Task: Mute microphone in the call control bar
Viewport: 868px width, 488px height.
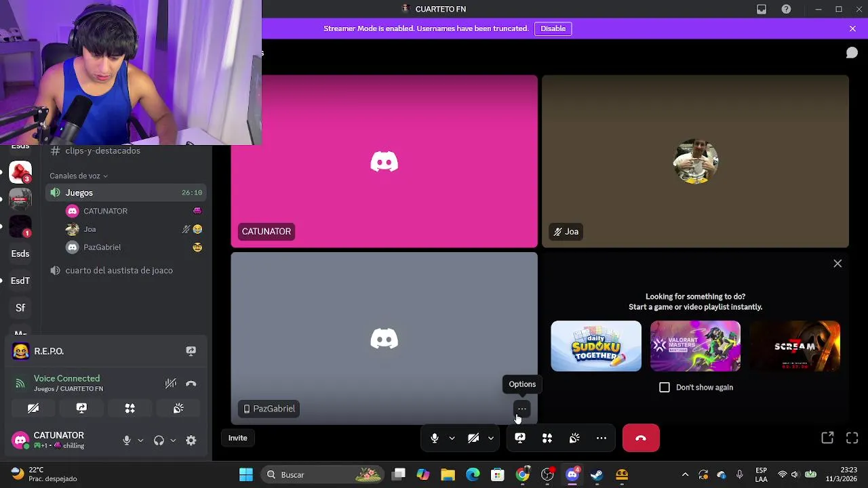Action: coord(435,438)
